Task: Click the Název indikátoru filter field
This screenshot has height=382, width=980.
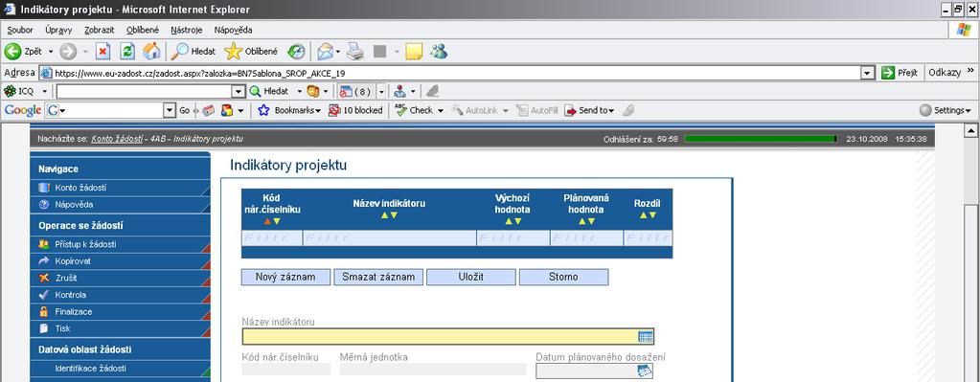Action: point(389,237)
